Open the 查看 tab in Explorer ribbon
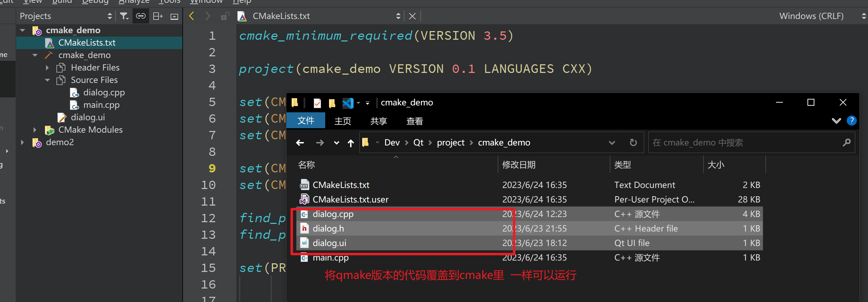This screenshot has width=868, height=302. [414, 121]
